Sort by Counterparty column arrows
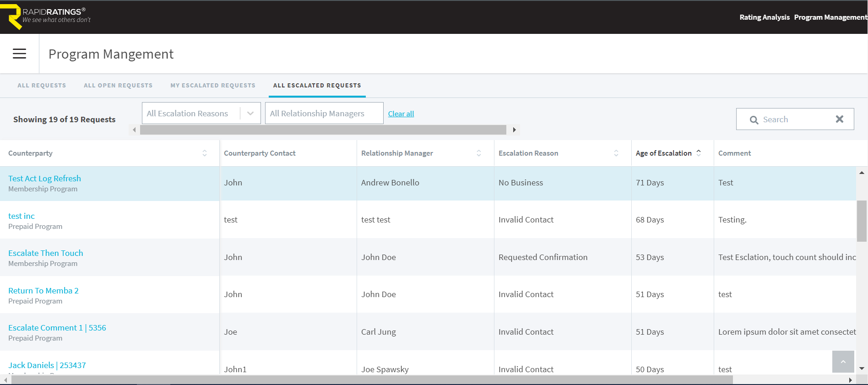Image resolution: width=868 pixels, height=385 pixels. [x=205, y=153]
